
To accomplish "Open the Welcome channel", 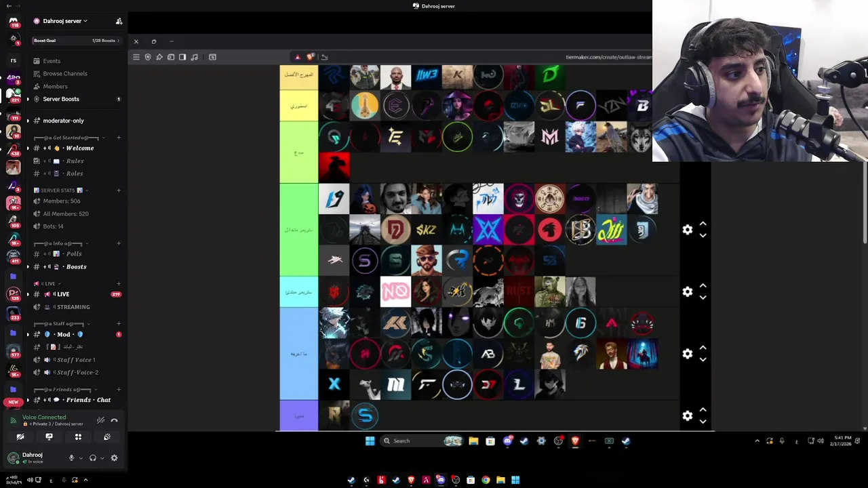I will (x=76, y=148).
